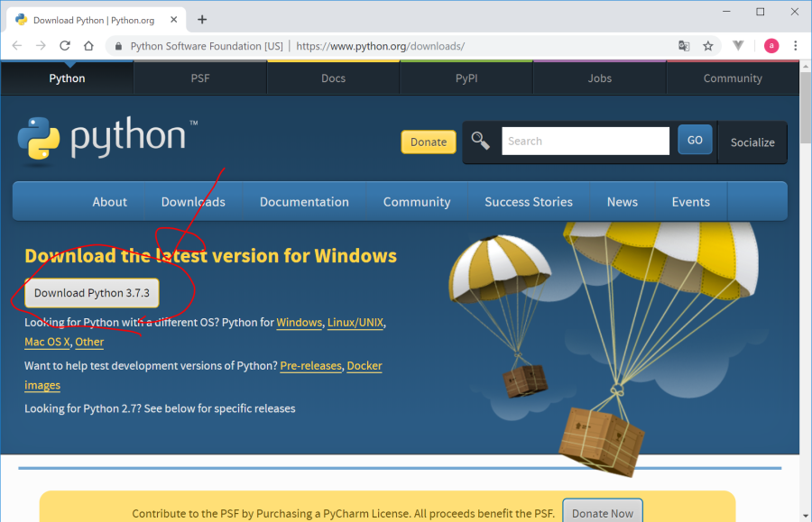Click the Download Python 3.7.3 button

[x=92, y=293]
